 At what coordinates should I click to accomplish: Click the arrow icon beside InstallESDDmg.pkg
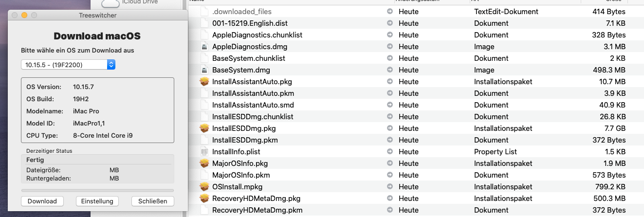click(389, 128)
